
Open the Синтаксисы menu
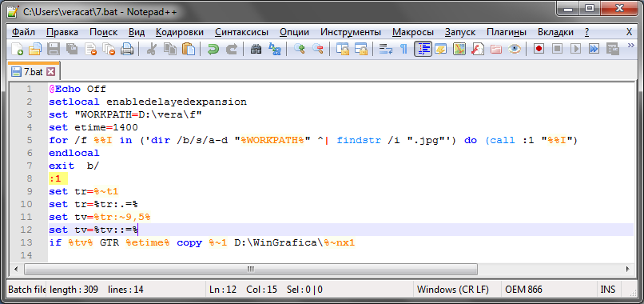(x=241, y=32)
